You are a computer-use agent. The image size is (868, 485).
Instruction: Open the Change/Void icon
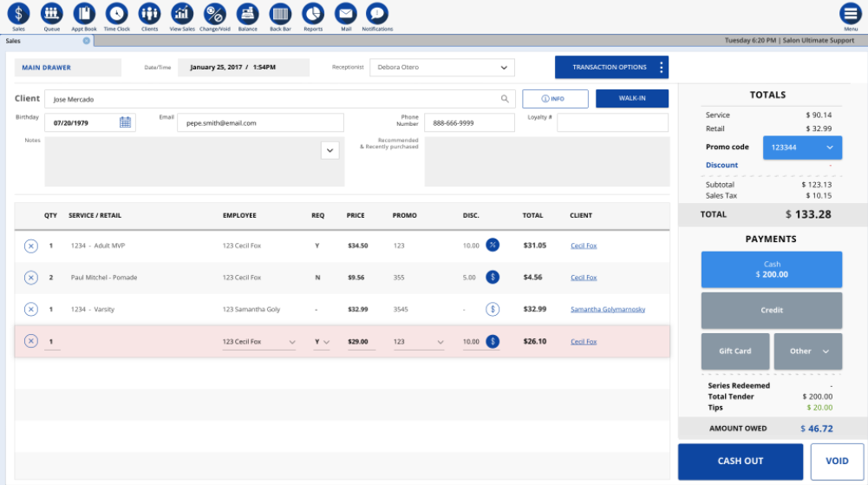[215, 13]
